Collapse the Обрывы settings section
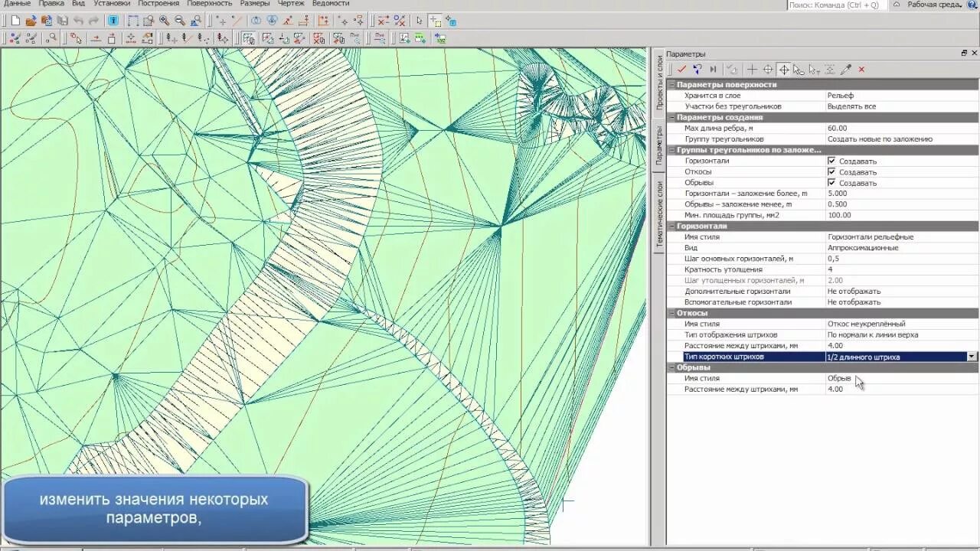This screenshot has height=551, width=980. 671,367
